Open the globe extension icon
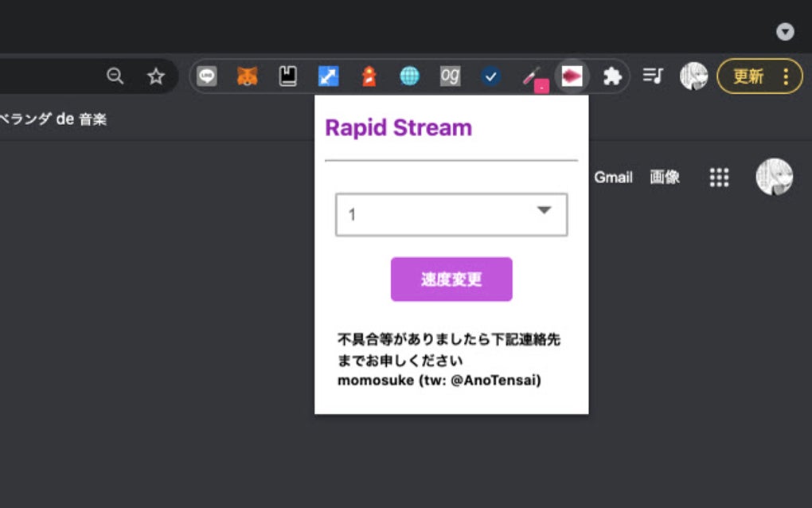Image resolution: width=812 pixels, height=508 pixels. coord(410,76)
